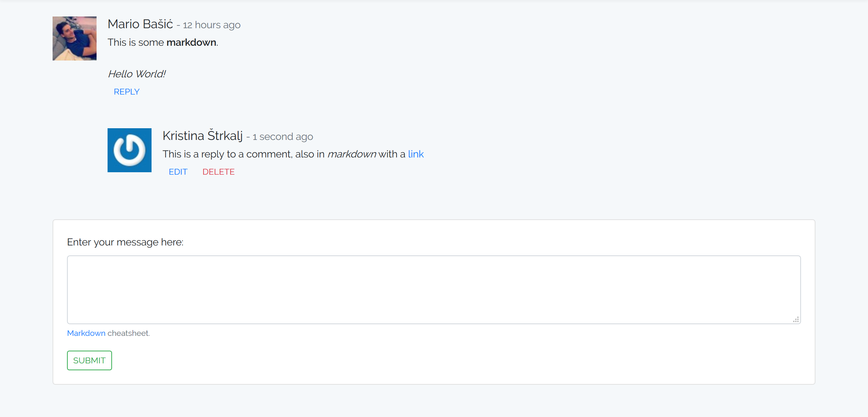
Task: Delete Kristina Štrkalj's reply
Action: (x=219, y=172)
